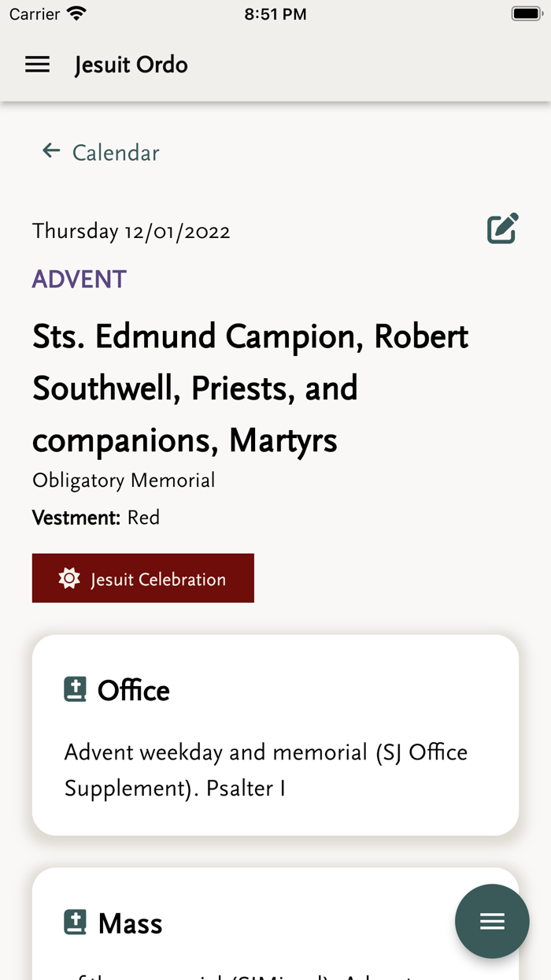551x980 pixels.
Task: Click the book icon next to Mass
Action: click(x=73, y=922)
